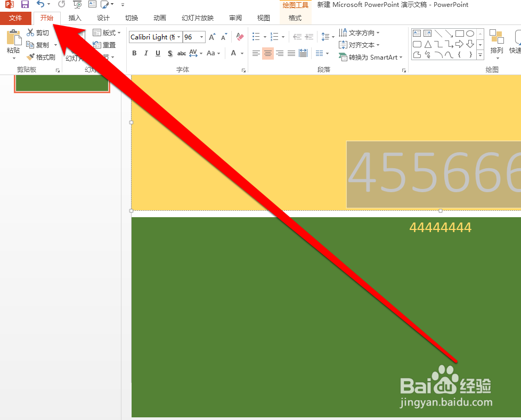Screen dimensions: 521x420
Task: Decrease list indent level
Action: (x=297, y=37)
